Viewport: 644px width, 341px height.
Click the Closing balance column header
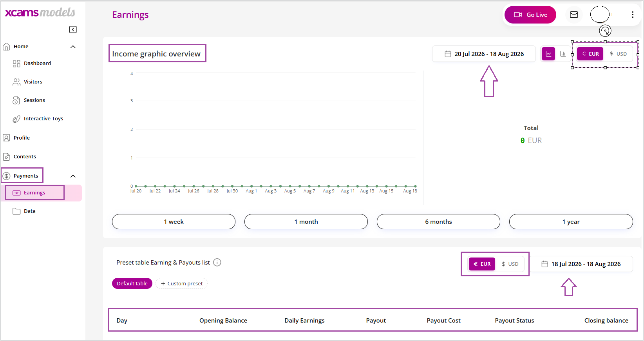tap(606, 320)
